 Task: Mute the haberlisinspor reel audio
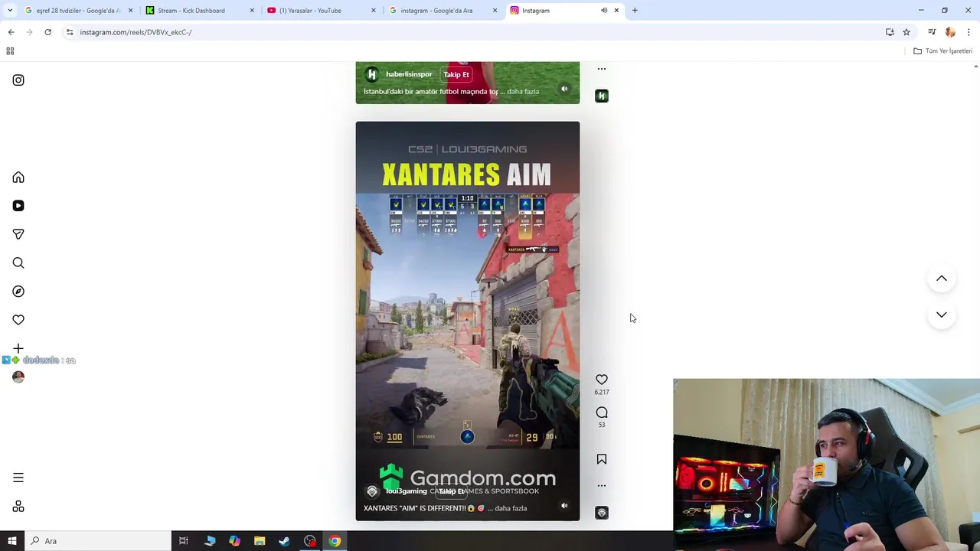coord(564,89)
